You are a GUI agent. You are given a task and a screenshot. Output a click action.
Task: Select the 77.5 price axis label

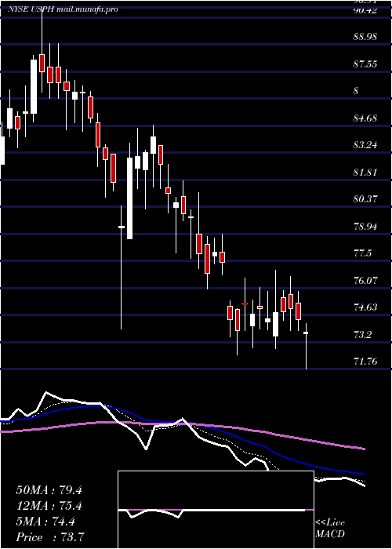click(362, 253)
